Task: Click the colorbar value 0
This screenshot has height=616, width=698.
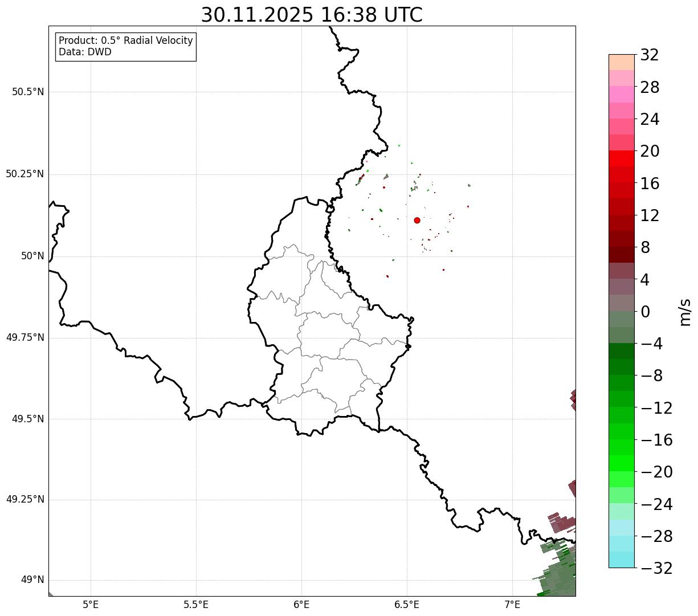Action: [x=645, y=312]
